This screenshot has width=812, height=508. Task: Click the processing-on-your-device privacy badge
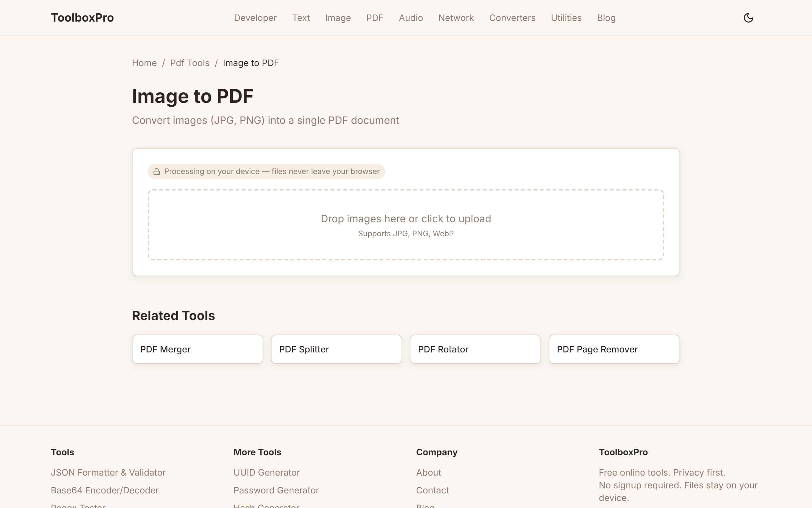[266, 171]
